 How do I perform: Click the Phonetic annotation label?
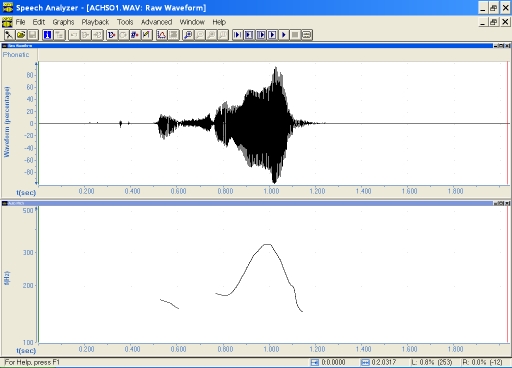16,55
